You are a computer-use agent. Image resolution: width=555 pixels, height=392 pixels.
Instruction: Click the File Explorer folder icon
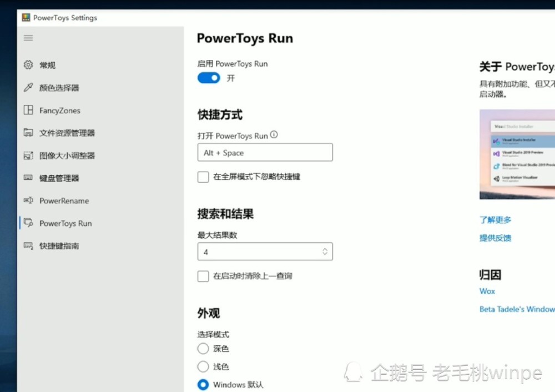[x=28, y=133]
